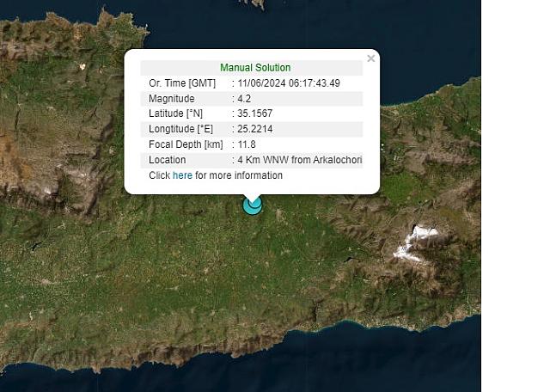The image size is (550, 392).
Task: Click the longitude value 25.2214
Action: coord(255,129)
